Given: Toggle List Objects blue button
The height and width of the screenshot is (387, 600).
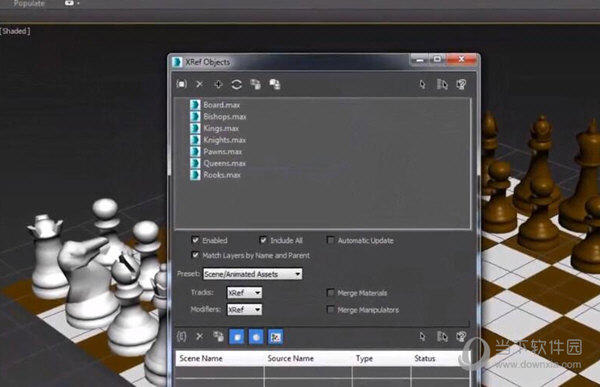Looking at the screenshot, I should (x=237, y=337).
